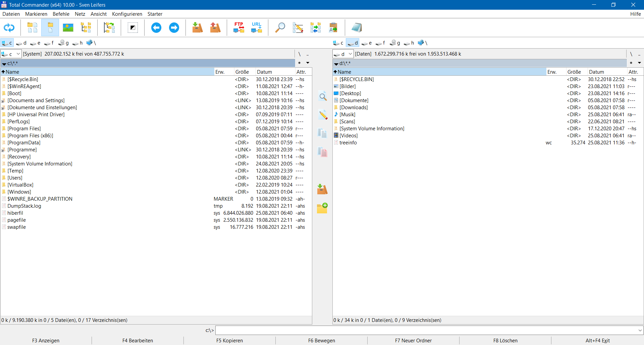Open the find files magnifier icon
Screen dimensions: 644x345
[280, 28]
